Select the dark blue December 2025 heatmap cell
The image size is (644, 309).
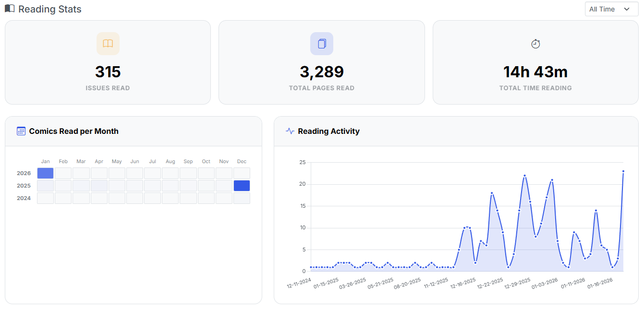click(242, 185)
